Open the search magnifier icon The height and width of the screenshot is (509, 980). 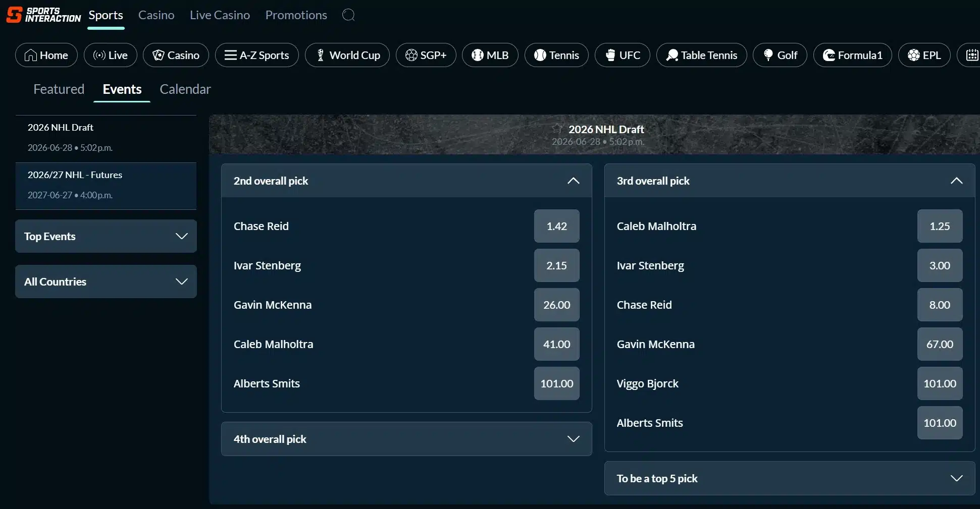(x=348, y=15)
